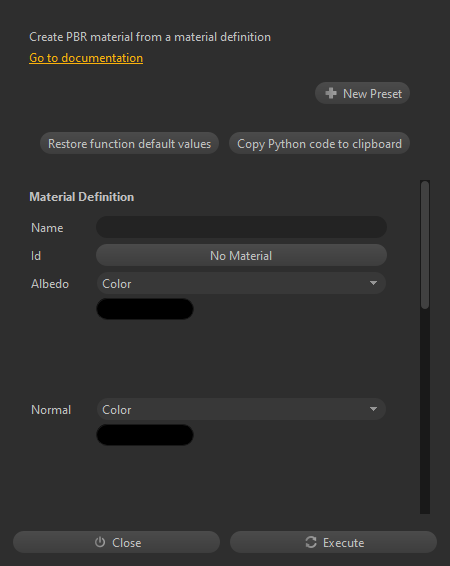
Task: Open the Go to documentation link
Action: (86, 58)
